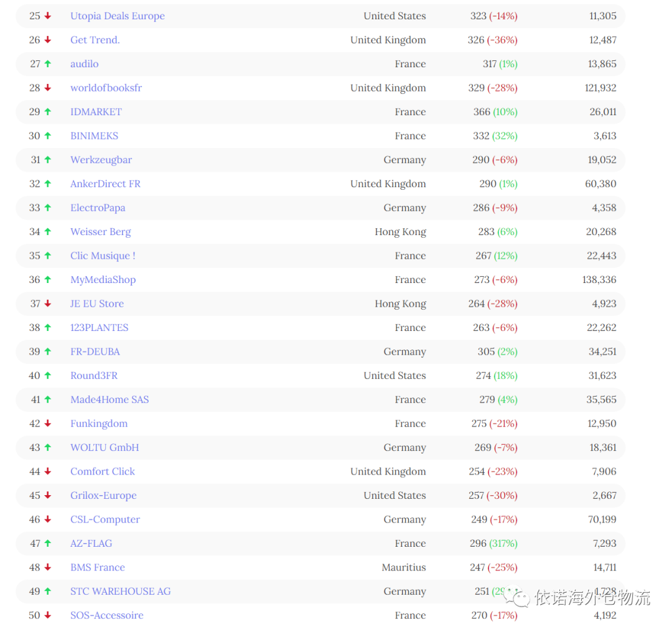Image resolution: width=672 pixels, height=627 pixels.
Task: Open the Grilox-Europe seller link
Action: pyautogui.click(x=103, y=496)
